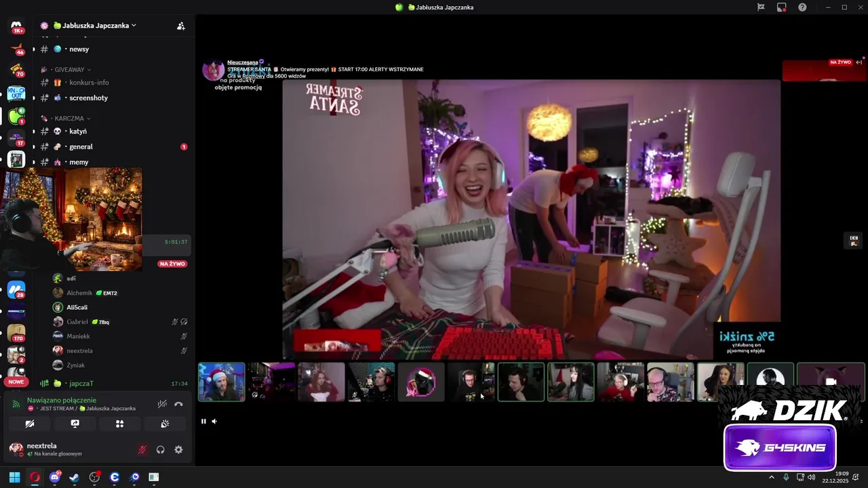Click streamer name Nieuczesana above the stream
This screenshot has height=488, width=868.
[242, 62]
